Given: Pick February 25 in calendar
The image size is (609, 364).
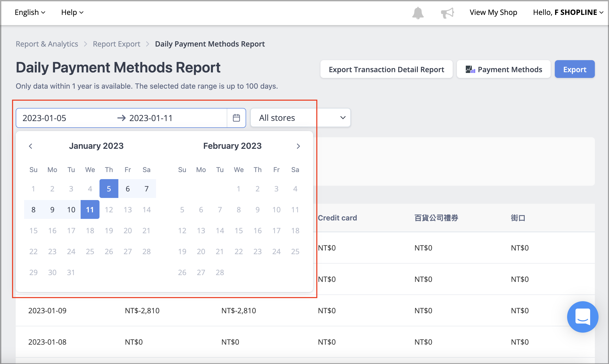Looking at the screenshot, I should click(x=295, y=251).
